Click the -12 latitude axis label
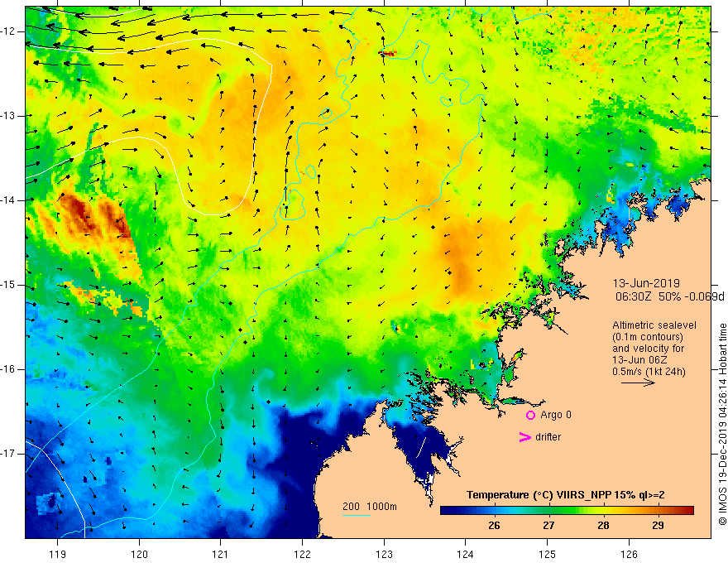This screenshot has height=563, width=728. tap(9, 31)
